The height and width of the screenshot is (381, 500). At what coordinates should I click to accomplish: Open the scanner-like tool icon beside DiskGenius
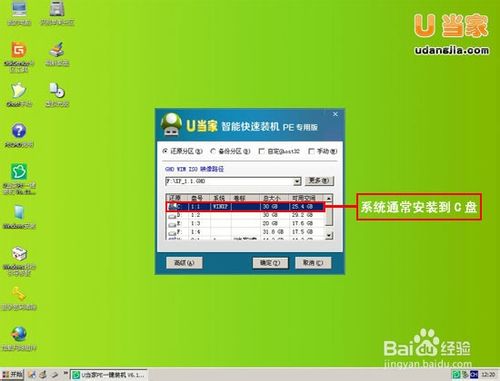click(x=57, y=54)
